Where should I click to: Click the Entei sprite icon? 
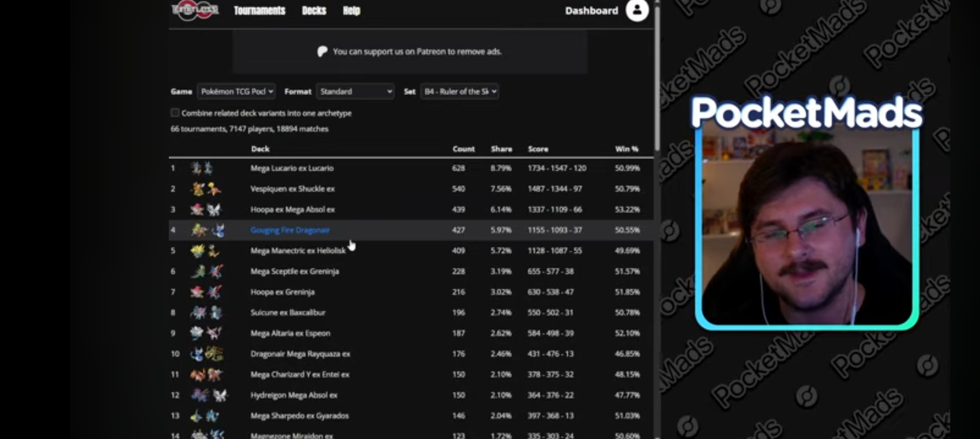pyautogui.click(x=215, y=375)
